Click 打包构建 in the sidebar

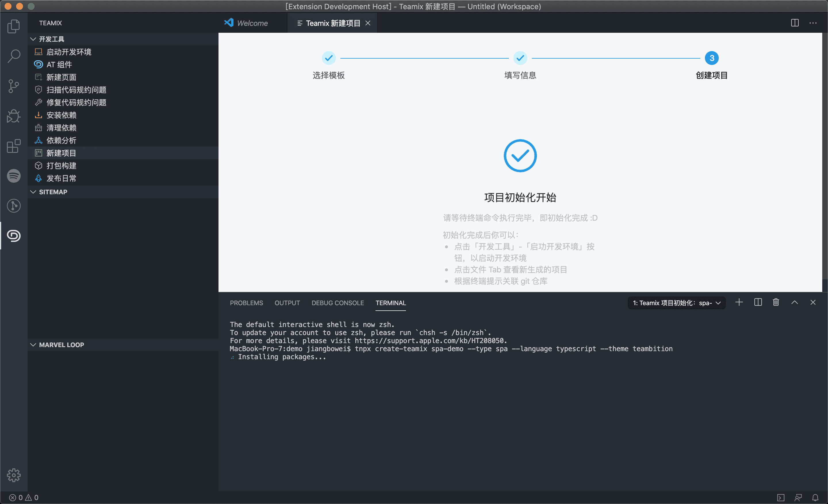coord(123,166)
